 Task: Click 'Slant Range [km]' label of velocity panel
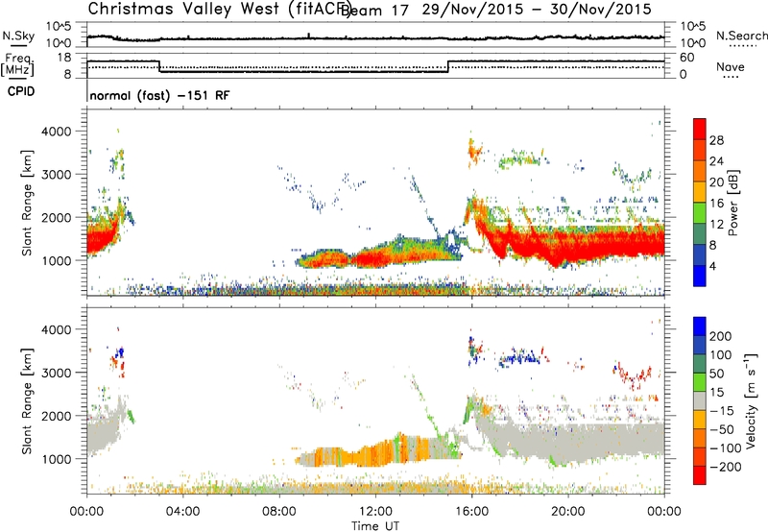(28, 401)
